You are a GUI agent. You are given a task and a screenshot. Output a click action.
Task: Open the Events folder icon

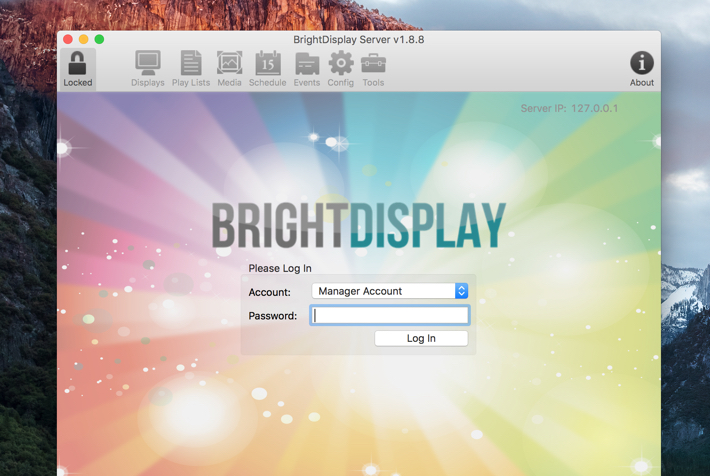tap(307, 63)
